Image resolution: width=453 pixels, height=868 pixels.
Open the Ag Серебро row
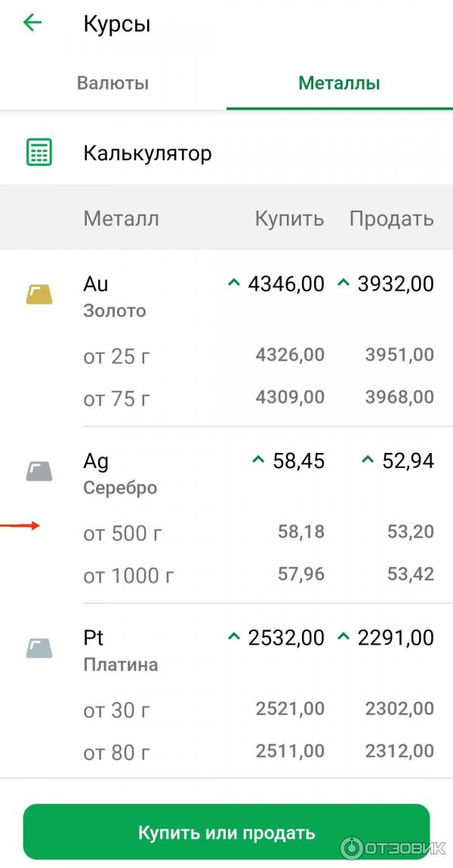[x=226, y=474]
